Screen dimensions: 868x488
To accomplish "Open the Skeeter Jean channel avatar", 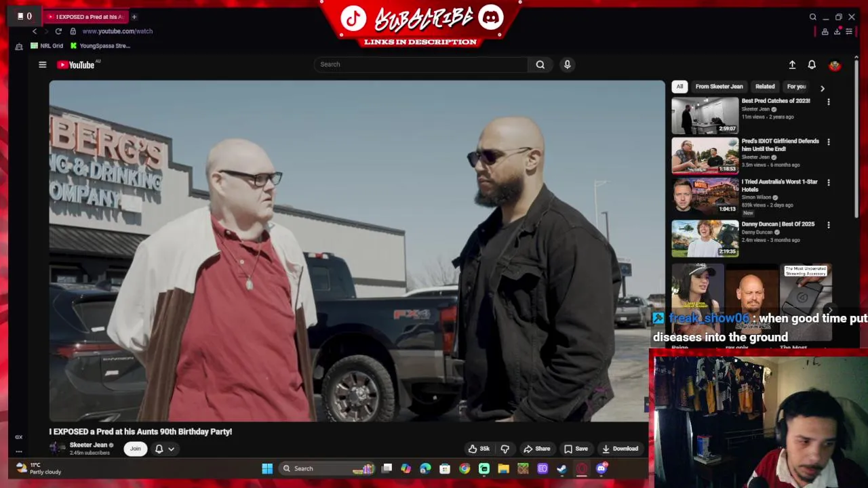I will [58, 449].
